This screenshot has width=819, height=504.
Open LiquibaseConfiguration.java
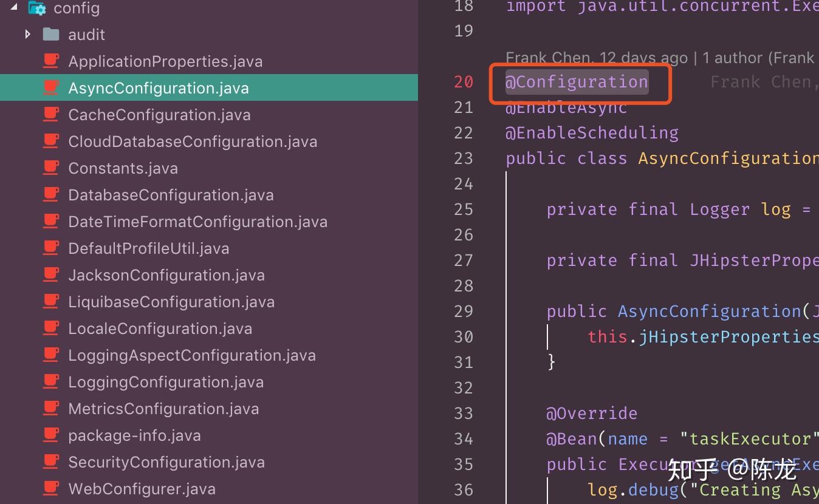click(170, 301)
